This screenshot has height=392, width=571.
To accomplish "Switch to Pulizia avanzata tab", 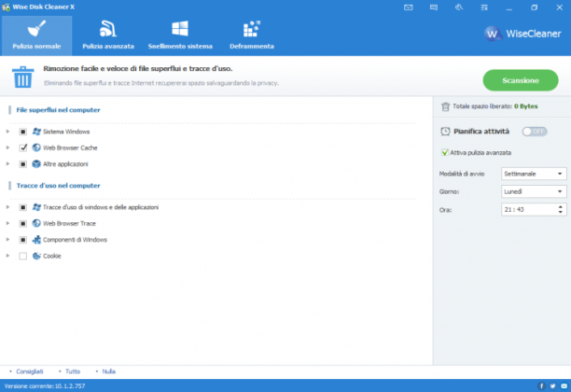I will (x=108, y=35).
